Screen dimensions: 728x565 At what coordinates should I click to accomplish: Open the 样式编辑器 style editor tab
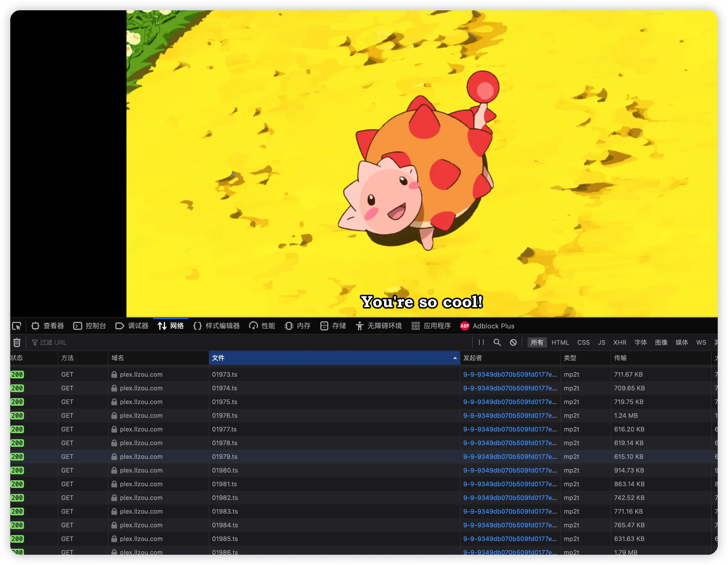click(216, 326)
